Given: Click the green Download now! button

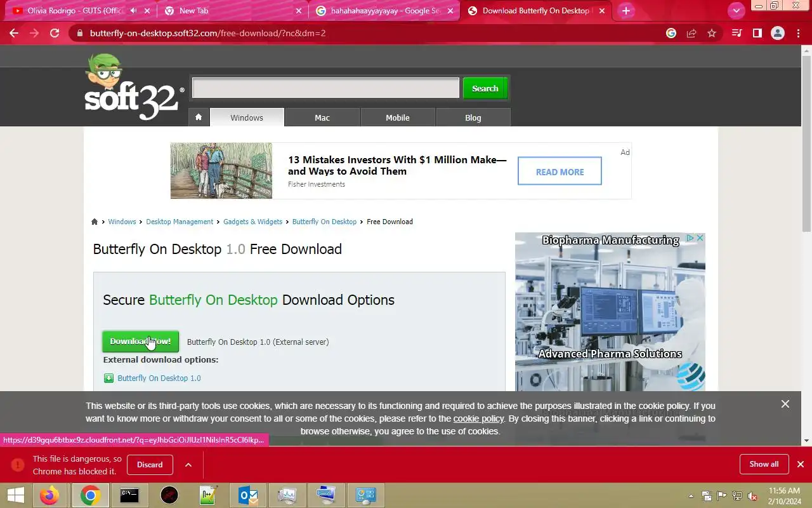Looking at the screenshot, I should click(x=140, y=342).
